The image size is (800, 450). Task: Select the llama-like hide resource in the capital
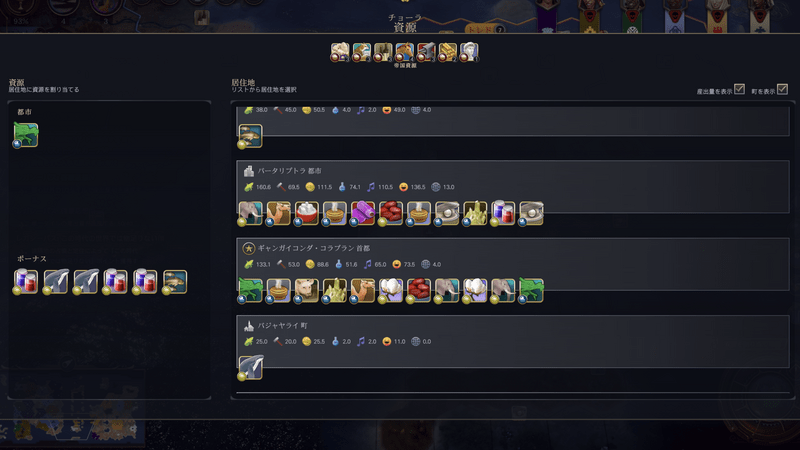tap(306, 290)
